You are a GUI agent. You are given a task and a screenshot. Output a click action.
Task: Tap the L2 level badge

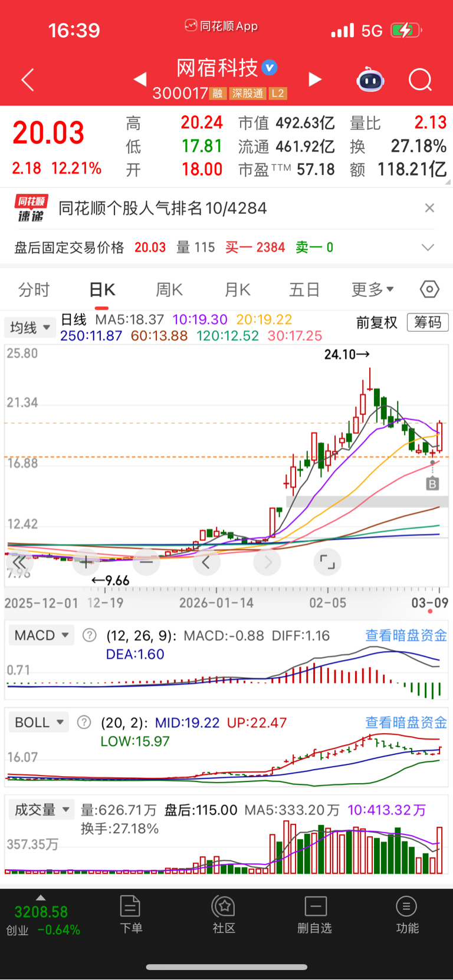[x=278, y=93]
